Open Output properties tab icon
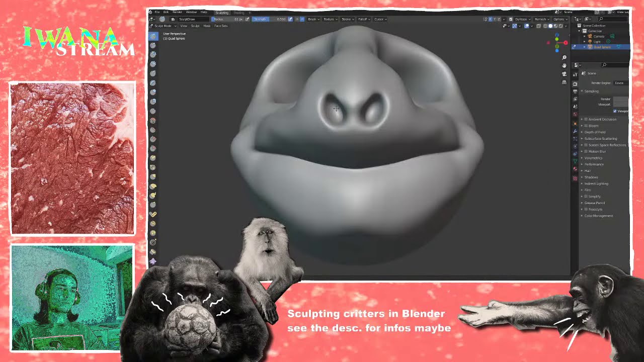 [x=575, y=91]
